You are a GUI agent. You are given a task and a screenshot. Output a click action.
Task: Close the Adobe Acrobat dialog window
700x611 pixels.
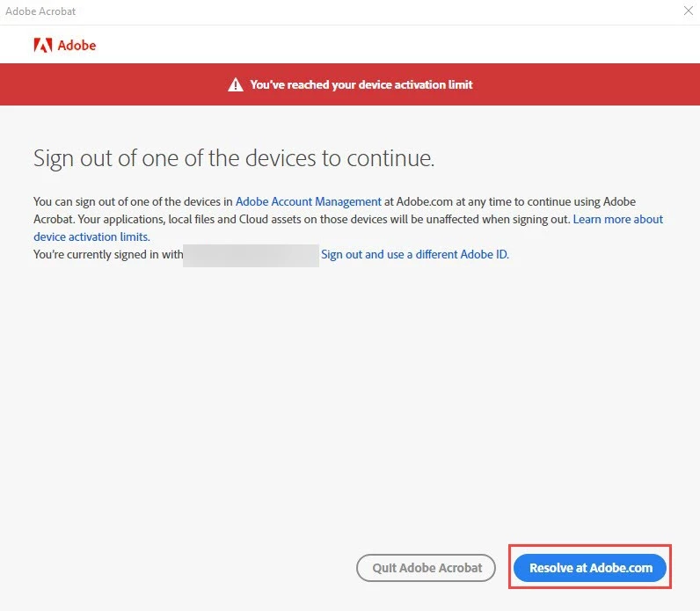(688, 11)
